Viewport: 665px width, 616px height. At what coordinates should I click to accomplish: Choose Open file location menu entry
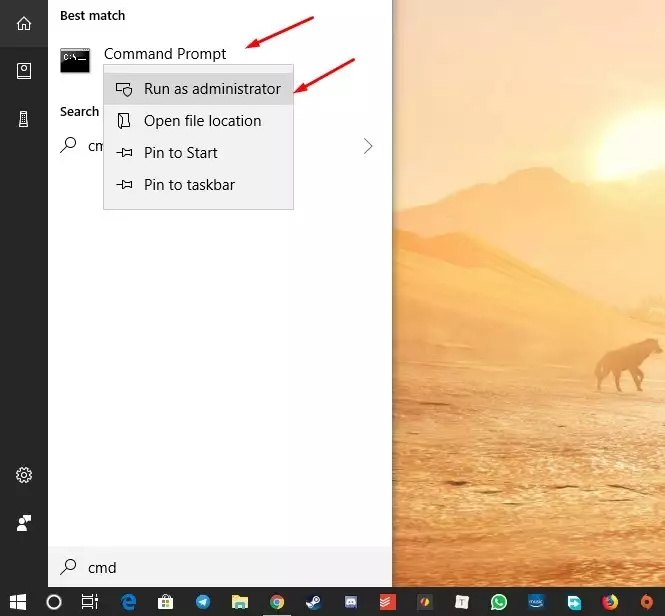201,121
